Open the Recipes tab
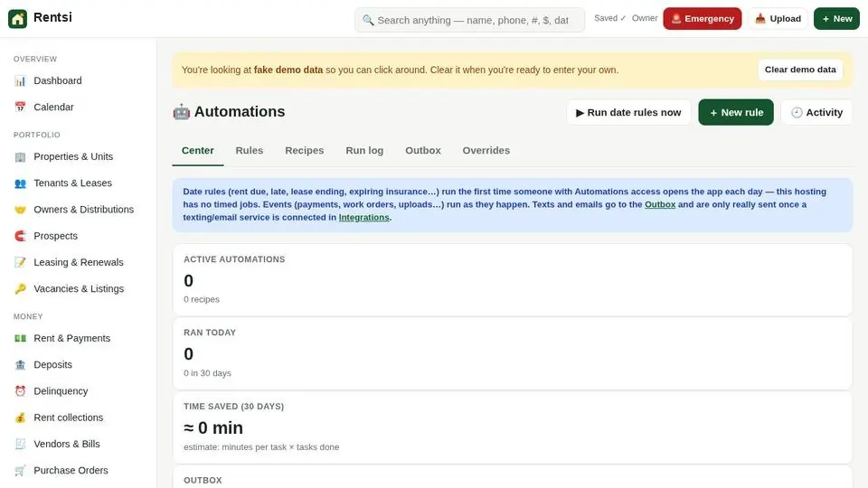The height and width of the screenshot is (488, 868). 305,151
